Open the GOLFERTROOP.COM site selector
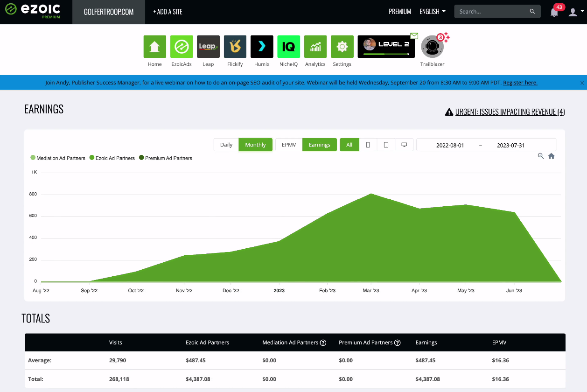The image size is (587, 392). pyautogui.click(x=109, y=12)
